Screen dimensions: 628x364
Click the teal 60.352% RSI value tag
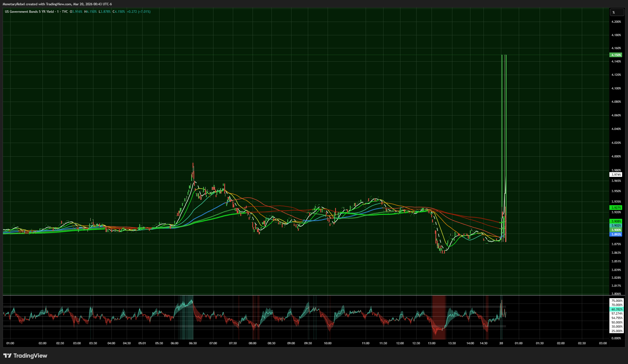point(616,309)
